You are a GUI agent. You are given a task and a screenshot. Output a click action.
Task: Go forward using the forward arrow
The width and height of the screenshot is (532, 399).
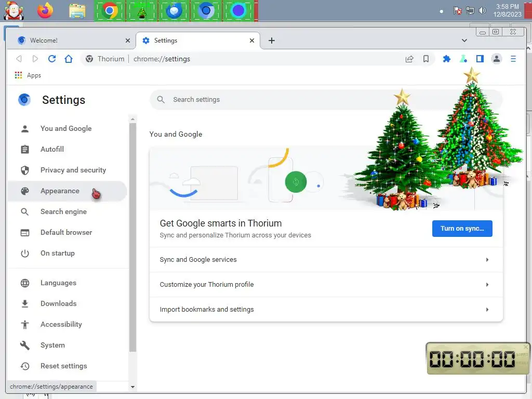[x=35, y=59]
